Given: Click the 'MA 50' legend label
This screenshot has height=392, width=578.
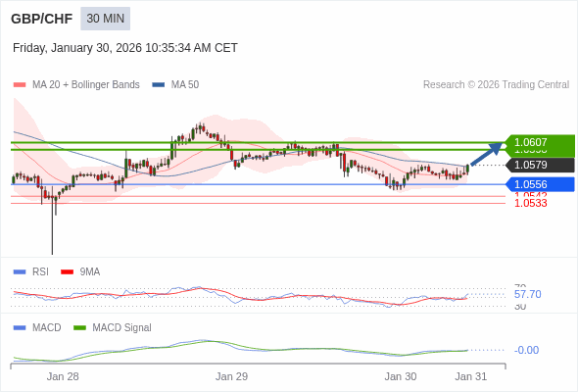Looking at the screenshot, I should tap(185, 85).
